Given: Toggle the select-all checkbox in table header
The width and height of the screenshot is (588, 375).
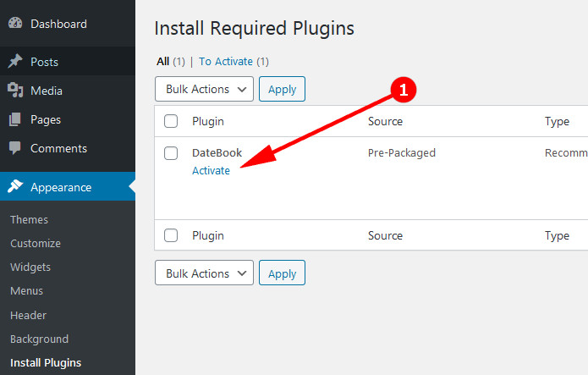Looking at the screenshot, I should (171, 121).
